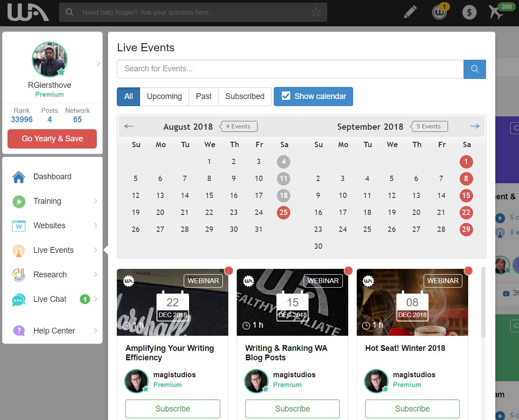Click the search magnifier in the help bar
The height and width of the screenshot is (420, 519).
[70, 12]
